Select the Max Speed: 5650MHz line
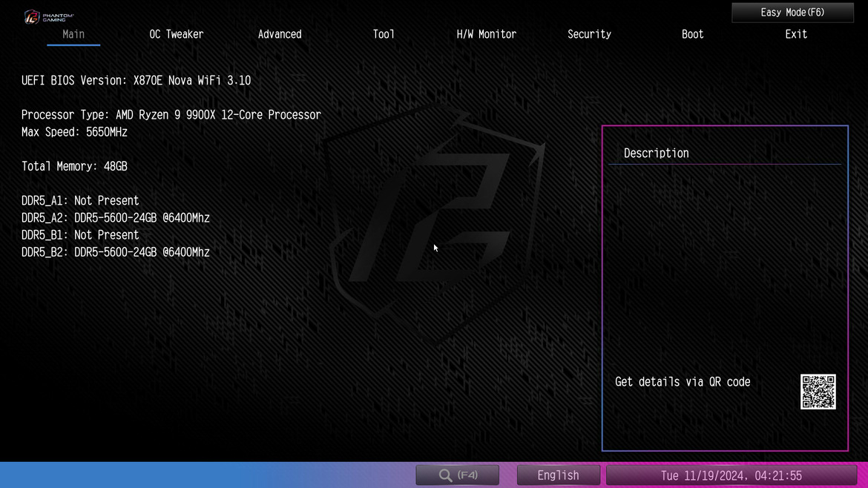 74,132
